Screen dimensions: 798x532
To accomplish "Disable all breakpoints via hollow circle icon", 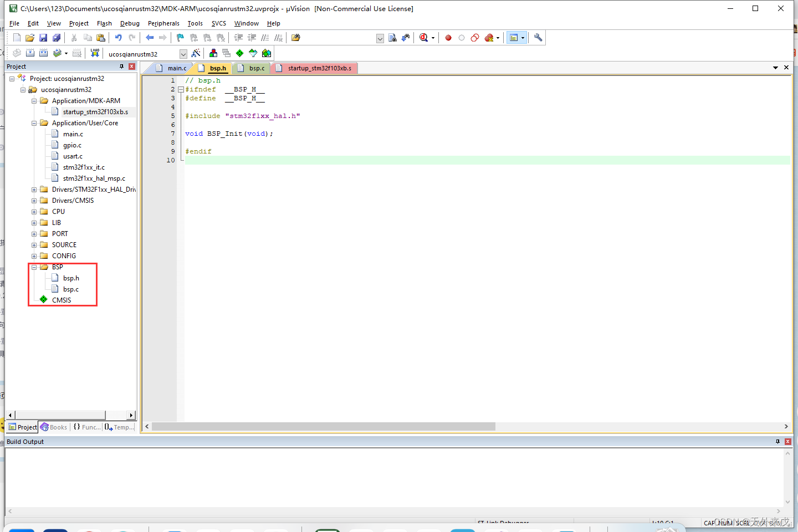I will click(462, 37).
